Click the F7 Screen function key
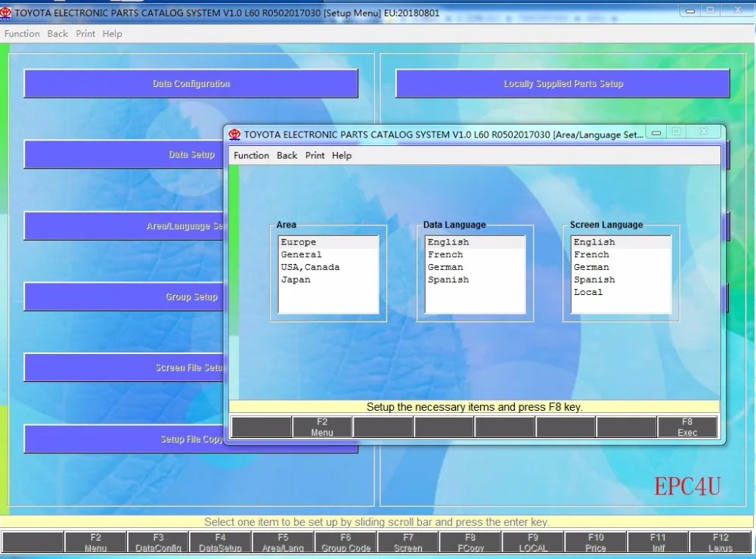This screenshot has width=756, height=559. click(408, 542)
